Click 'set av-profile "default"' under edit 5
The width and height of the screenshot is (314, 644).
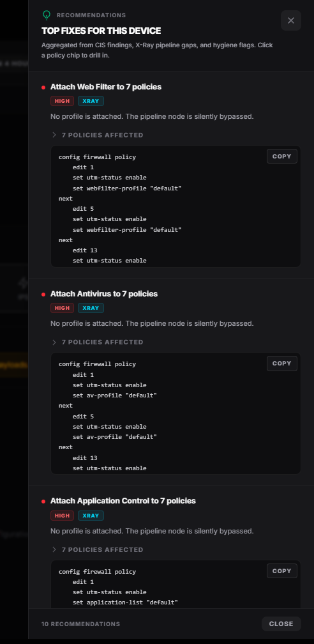click(115, 436)
